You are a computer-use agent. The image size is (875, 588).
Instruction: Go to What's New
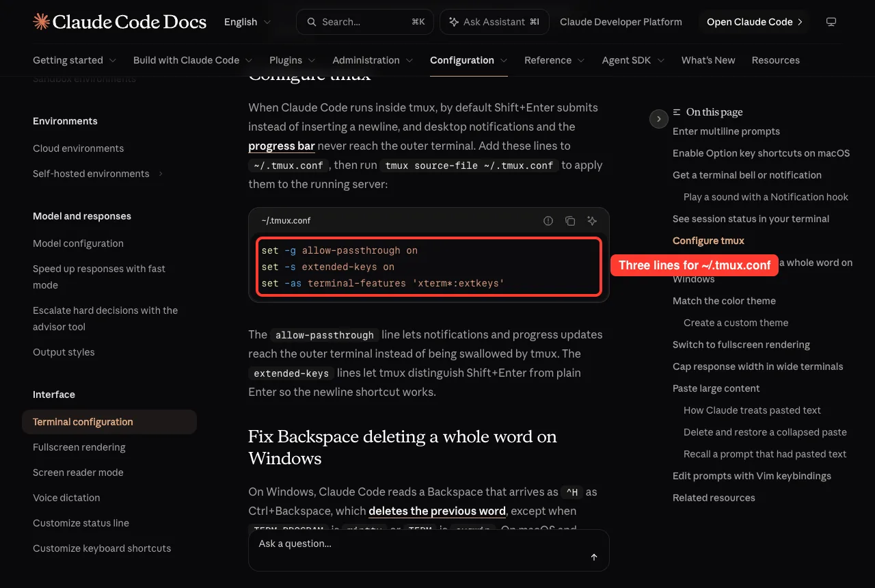click(x=708, y=60)
